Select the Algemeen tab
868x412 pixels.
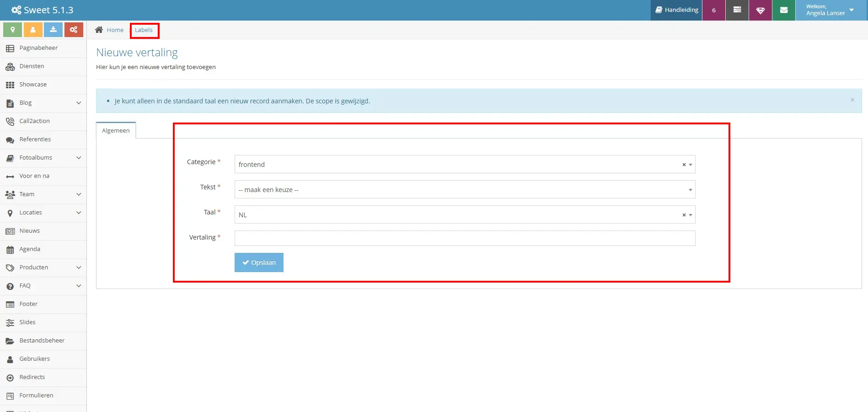(116, 130)
